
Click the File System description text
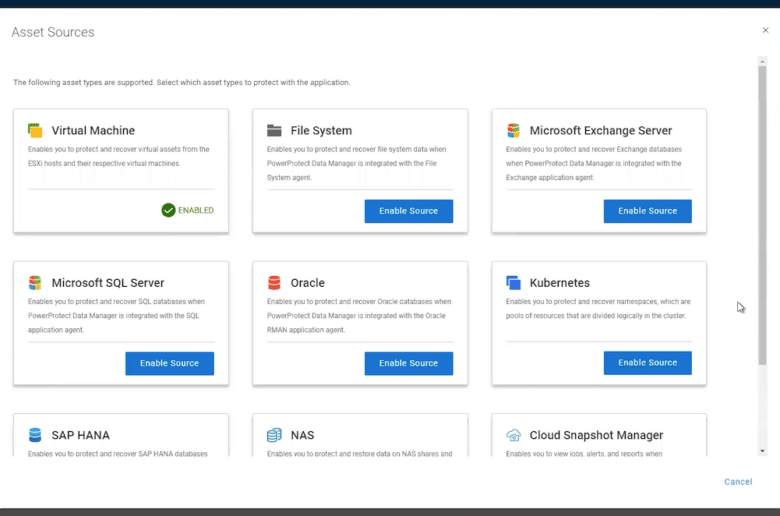click(356, 163)
